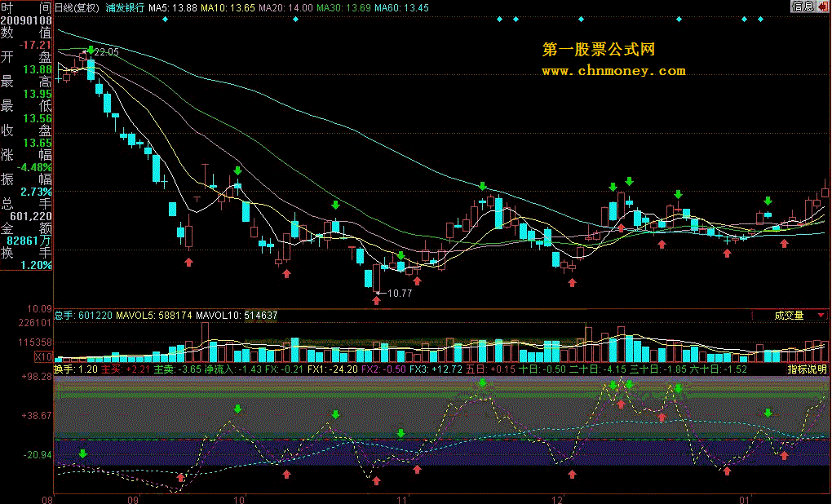Image resolution: width=832 pixels, height=504 pixels.
Task: Click the 日线(复权) period label
Action: point(77,8)
